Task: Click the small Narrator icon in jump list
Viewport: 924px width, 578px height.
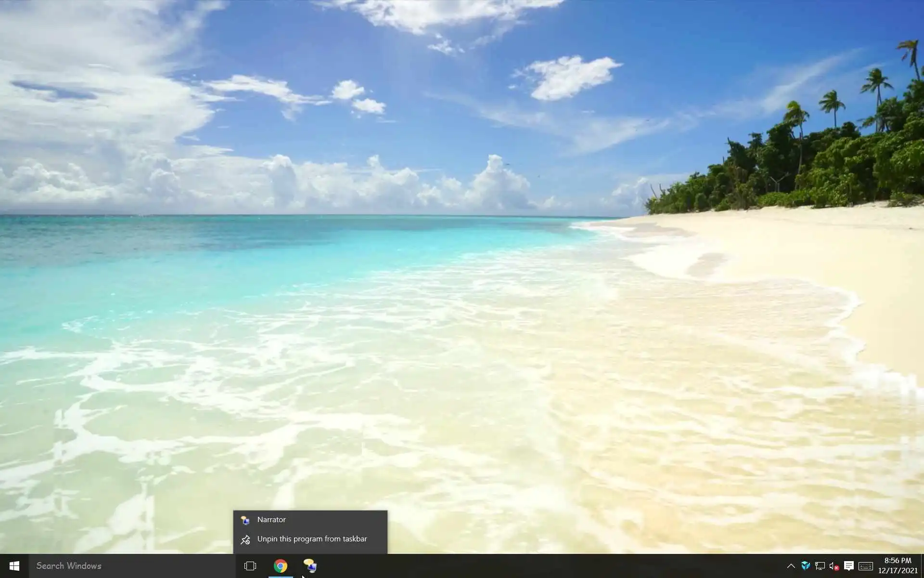Action: (245, 520)
